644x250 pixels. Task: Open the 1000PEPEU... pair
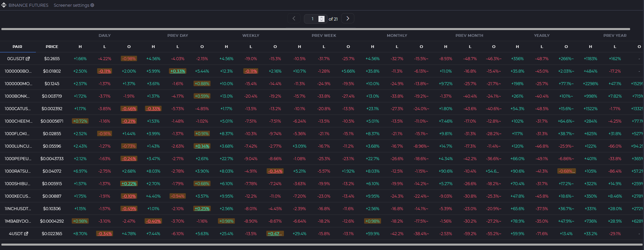coord(17,159)
